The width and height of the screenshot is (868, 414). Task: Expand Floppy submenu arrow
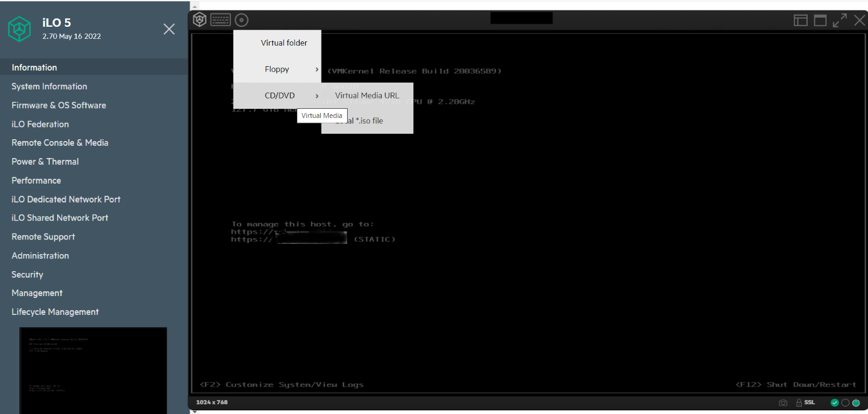(x=317, y=69)
